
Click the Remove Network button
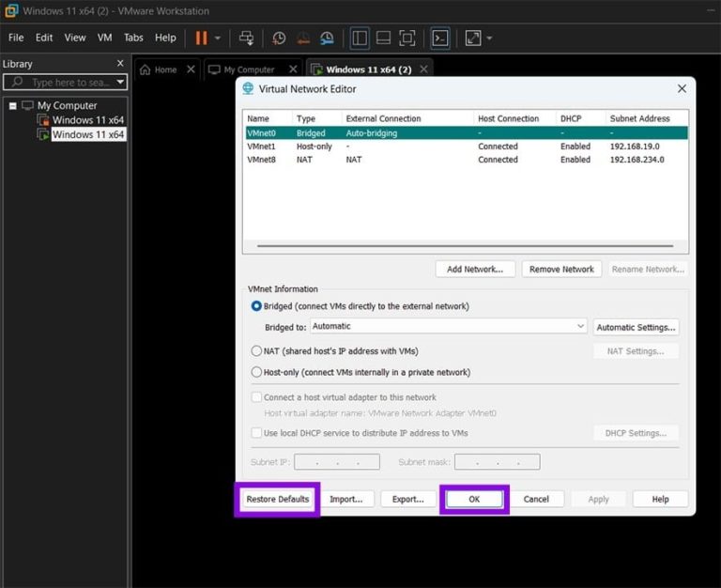561,270
